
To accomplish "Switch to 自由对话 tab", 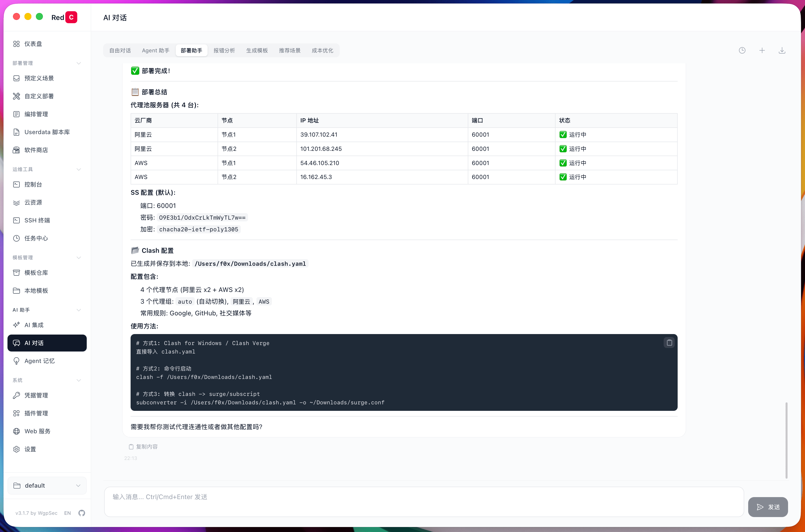I will point(120,50).
